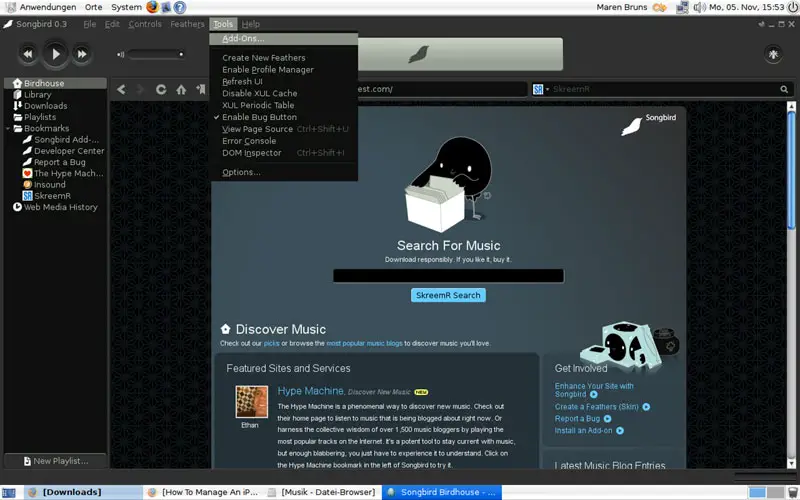Go to home page icon
This screenshot has width=800, height=500.
(181, 89)
